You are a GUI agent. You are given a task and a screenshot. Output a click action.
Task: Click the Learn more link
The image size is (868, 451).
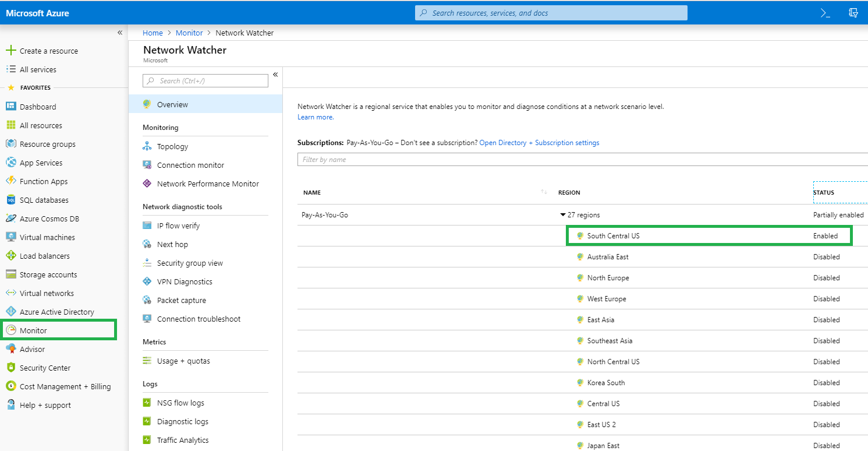tap(316, 117)
